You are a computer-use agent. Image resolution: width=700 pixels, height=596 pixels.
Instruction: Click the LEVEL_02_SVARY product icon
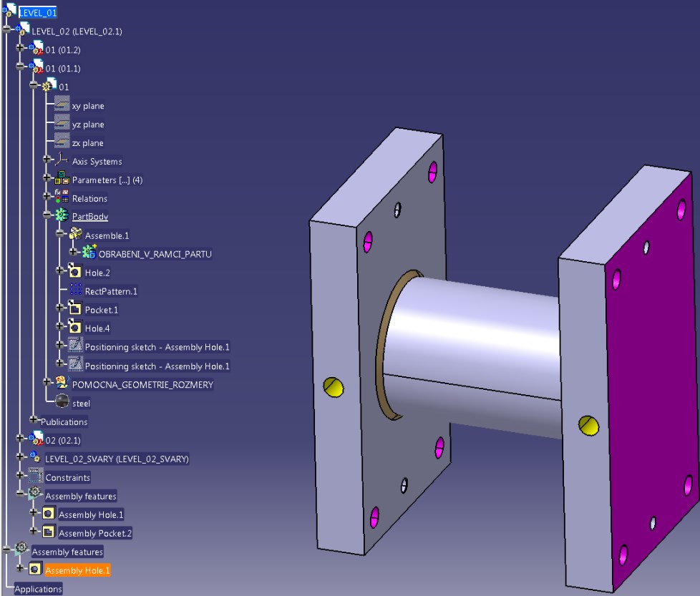[x=35, y=456]
